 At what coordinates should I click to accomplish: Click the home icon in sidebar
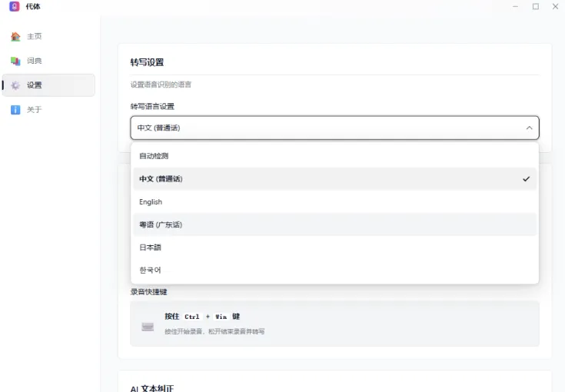point(15,36)
